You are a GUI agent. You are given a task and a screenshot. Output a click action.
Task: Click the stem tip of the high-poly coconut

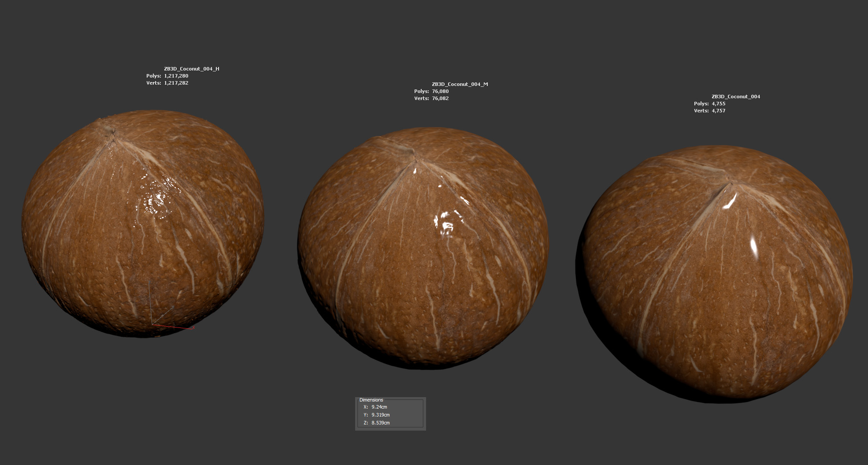(108, 130)
